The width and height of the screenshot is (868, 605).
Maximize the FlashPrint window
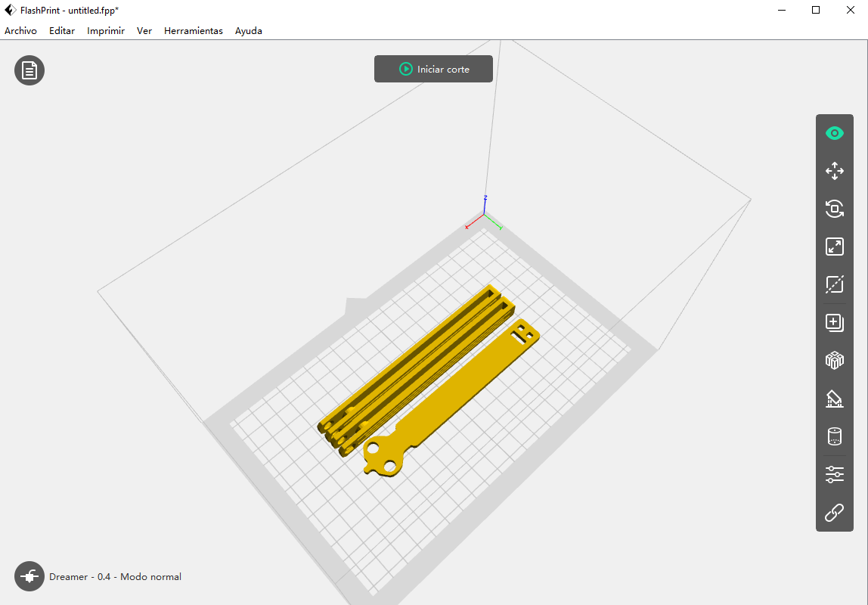(815, 10)
